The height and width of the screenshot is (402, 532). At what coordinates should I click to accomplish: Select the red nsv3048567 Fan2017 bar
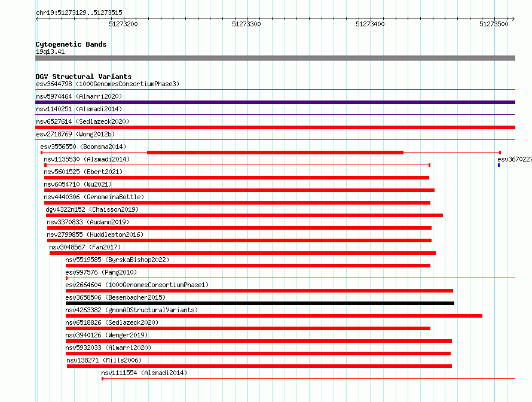(x=243, y=253)
